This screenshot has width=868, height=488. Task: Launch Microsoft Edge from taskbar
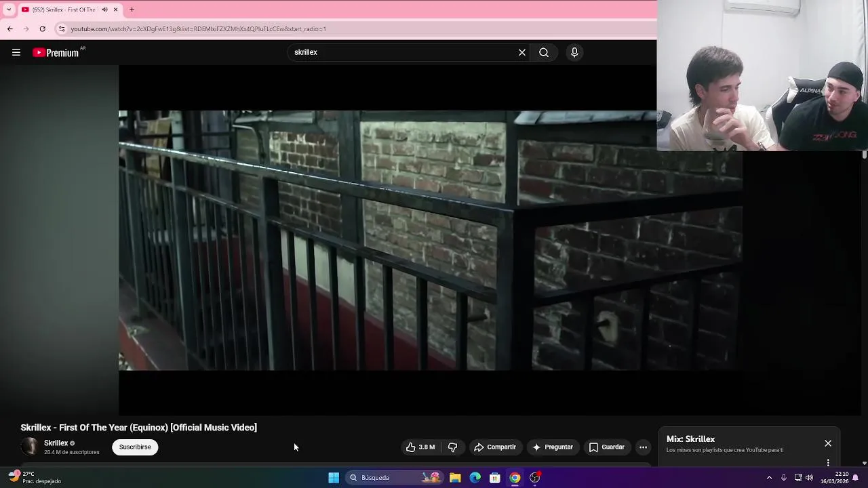click(475, 478)
